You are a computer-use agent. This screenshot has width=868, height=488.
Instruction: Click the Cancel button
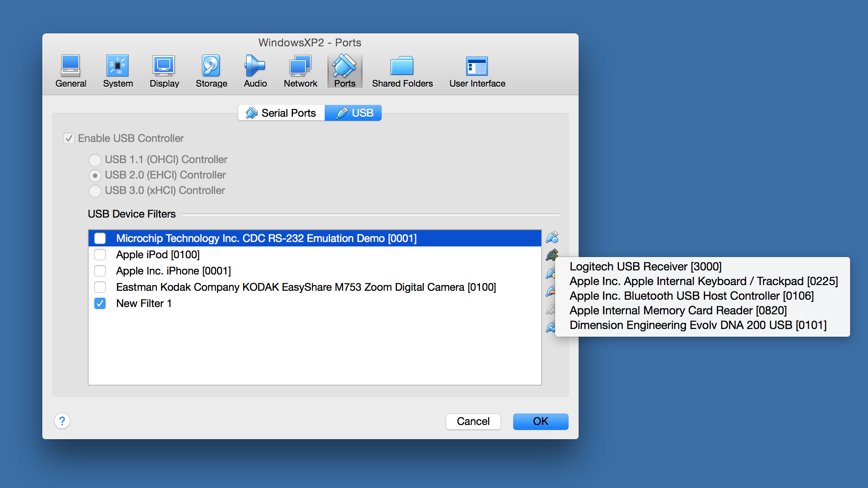473,421
